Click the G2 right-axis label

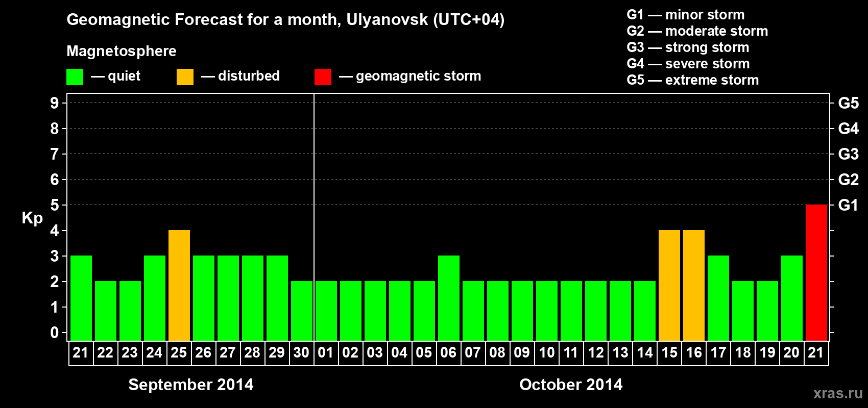(849, 180)
